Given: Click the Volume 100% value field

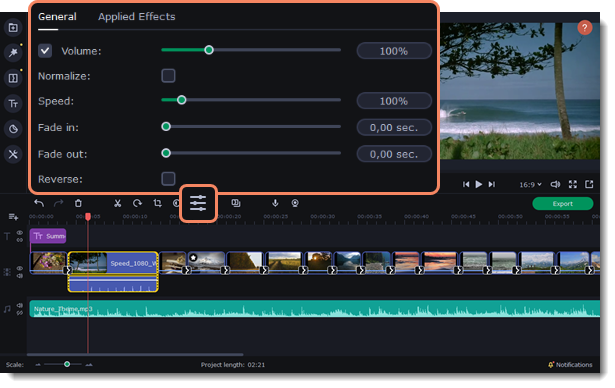Looking at the screenshot, I should [394, 51].
